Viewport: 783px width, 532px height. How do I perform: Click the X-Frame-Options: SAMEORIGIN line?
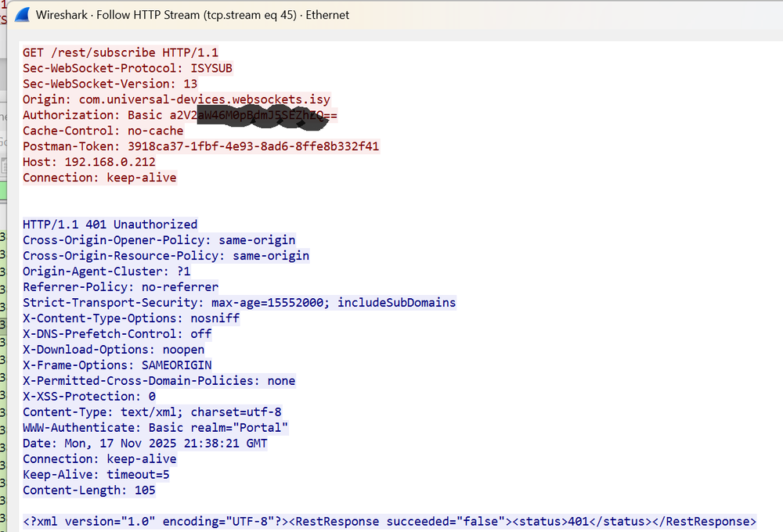point(117,365)
